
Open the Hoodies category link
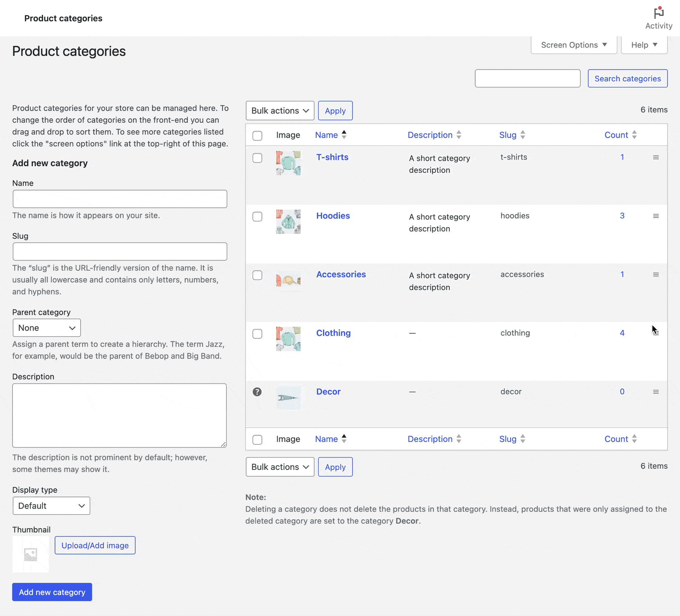(333, 216)
